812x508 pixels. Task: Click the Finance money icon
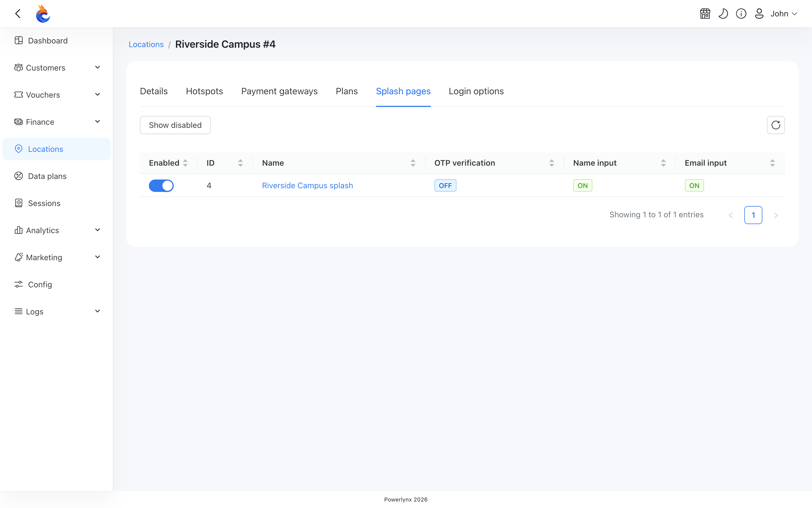click(x=18, y=122)
